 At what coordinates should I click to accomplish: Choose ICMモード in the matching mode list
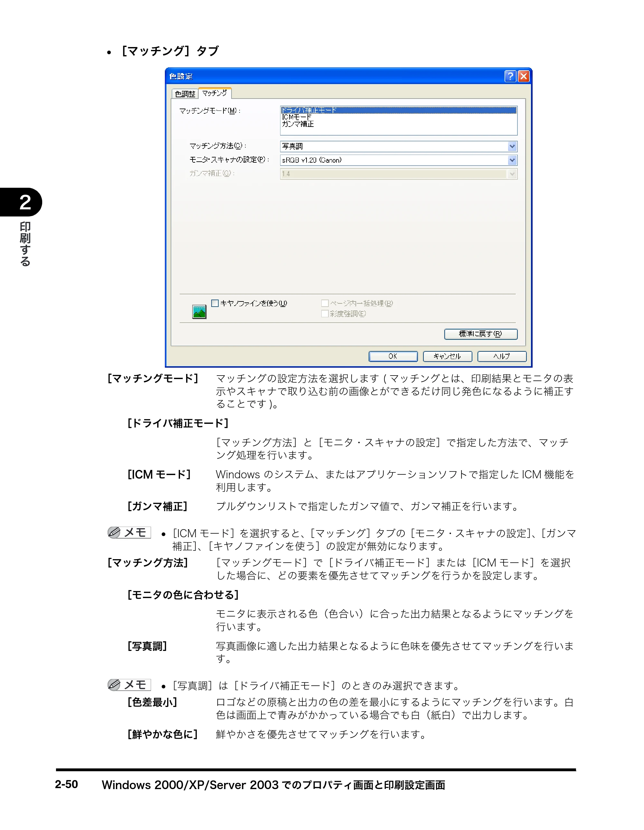point(399,117)
